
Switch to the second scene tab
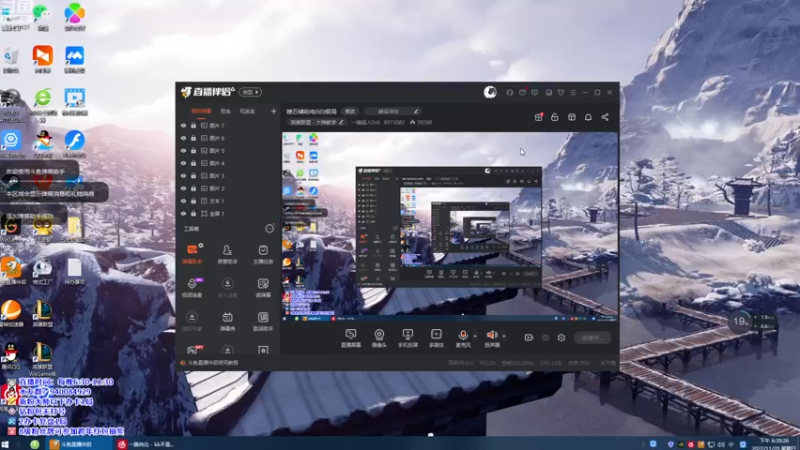226,111
